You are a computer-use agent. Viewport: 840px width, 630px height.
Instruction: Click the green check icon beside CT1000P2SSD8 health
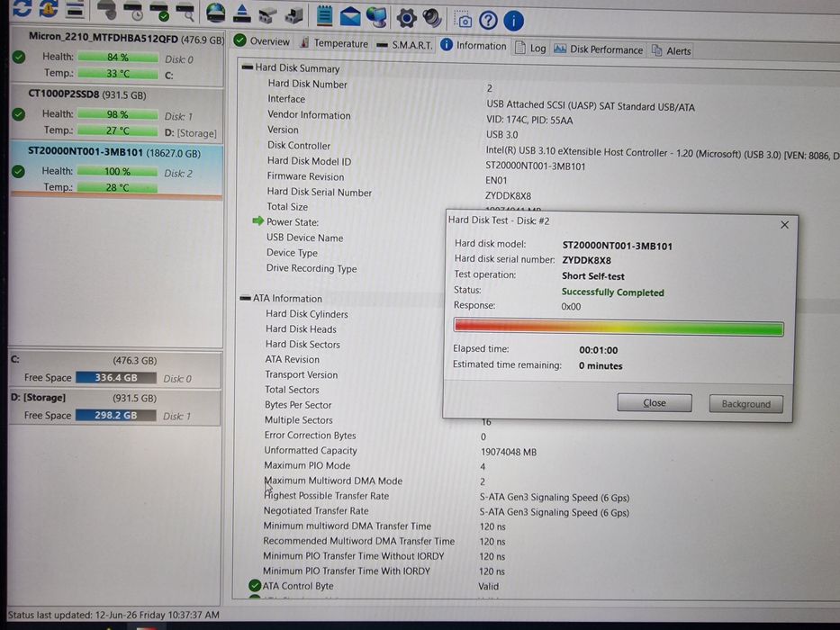click(x=19, y=113)
